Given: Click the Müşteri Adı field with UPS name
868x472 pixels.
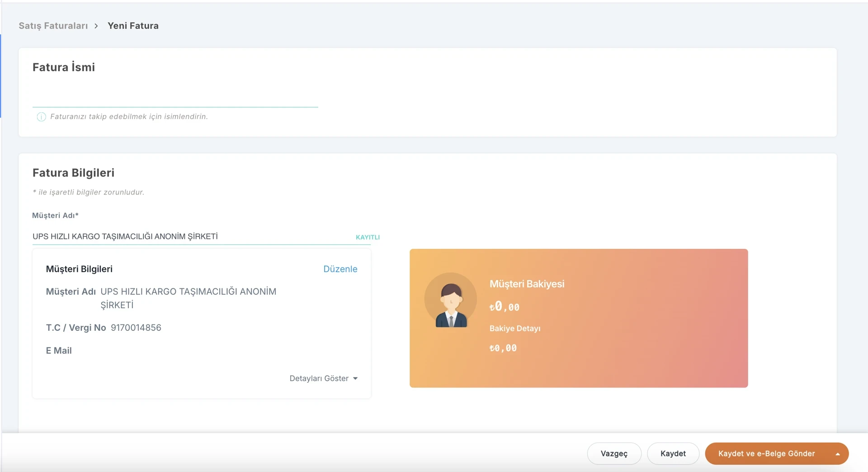Looking at the screenshot, I should [x=192, y=236].
